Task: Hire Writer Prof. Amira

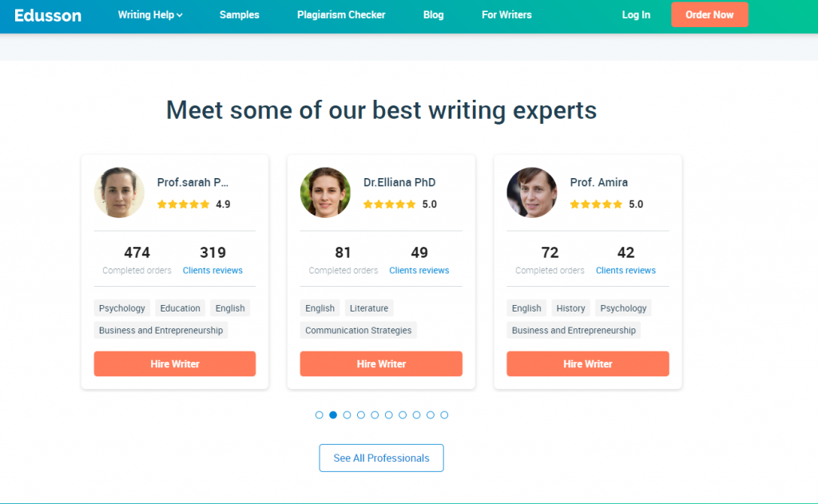Action: tap(588, 363)
